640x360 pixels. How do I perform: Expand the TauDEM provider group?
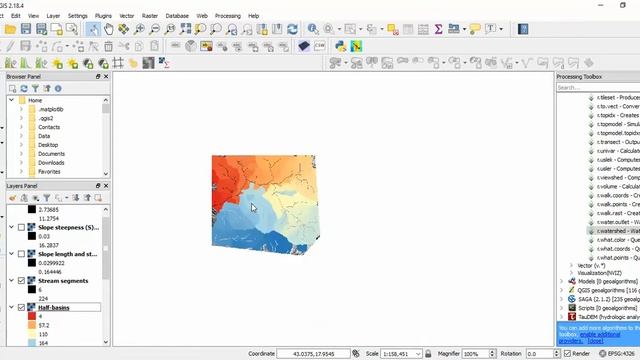562,317
